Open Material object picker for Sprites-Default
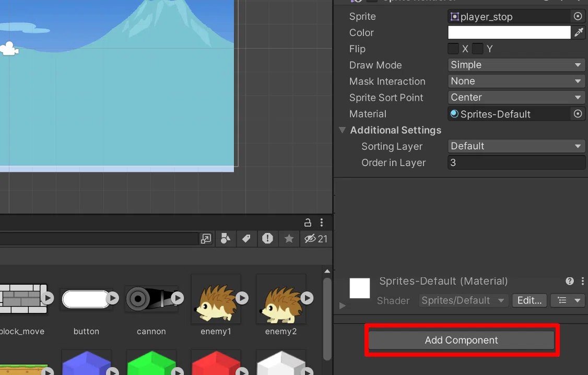The height and width of the screenshot is (375, 588). tap(578, 114)
